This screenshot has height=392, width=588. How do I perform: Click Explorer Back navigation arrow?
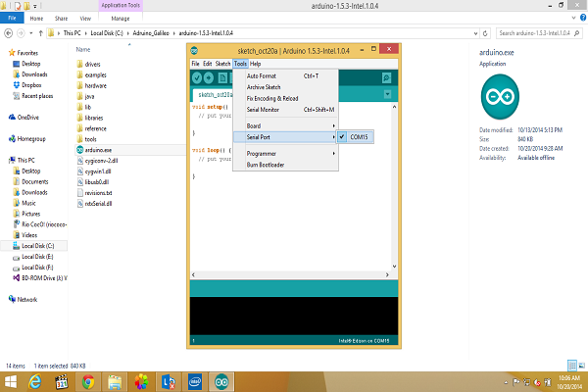coord(8,33)
